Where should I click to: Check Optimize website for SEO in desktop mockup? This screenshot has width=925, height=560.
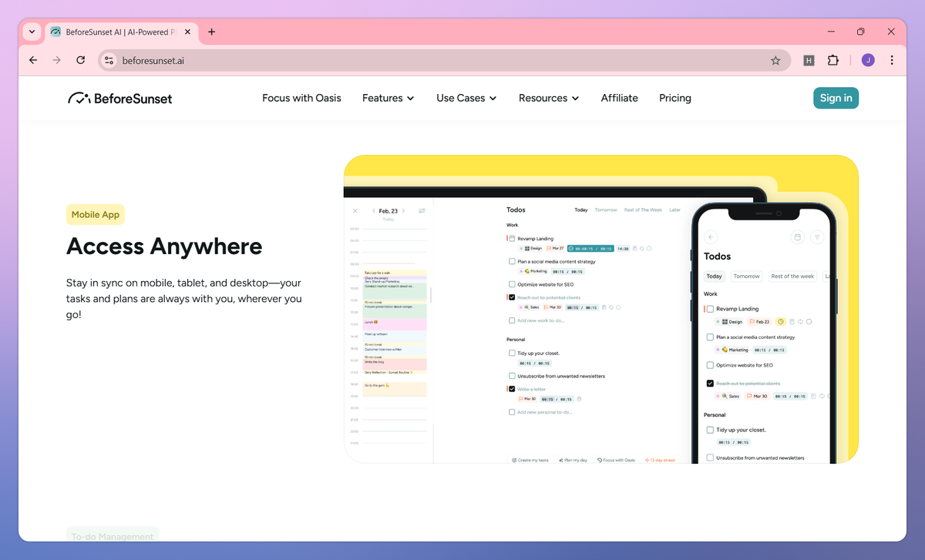coord(512,284)
